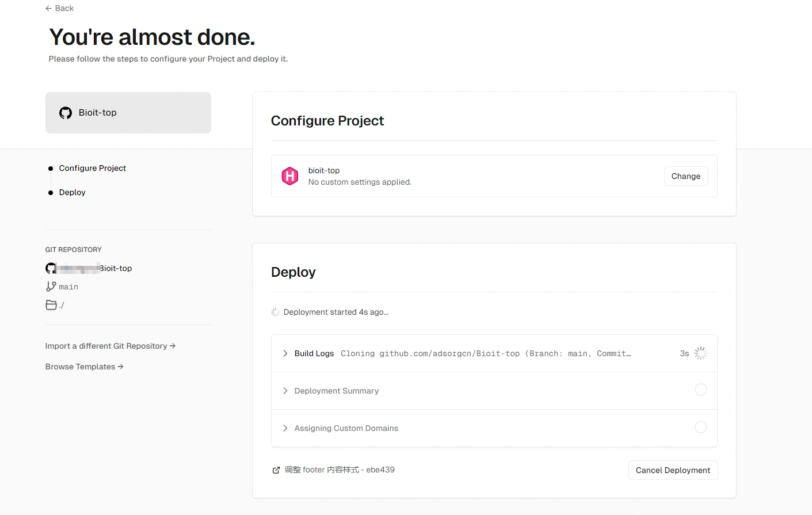Screen dimensions: 812x515
Task: Click the Build Logs loading spinner
Action: 700,353
